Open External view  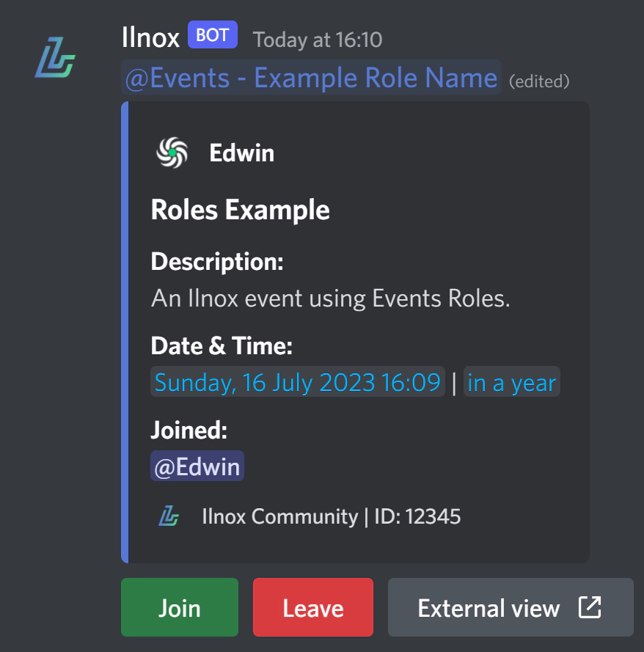pyautogui.click(x=511, y=607)
